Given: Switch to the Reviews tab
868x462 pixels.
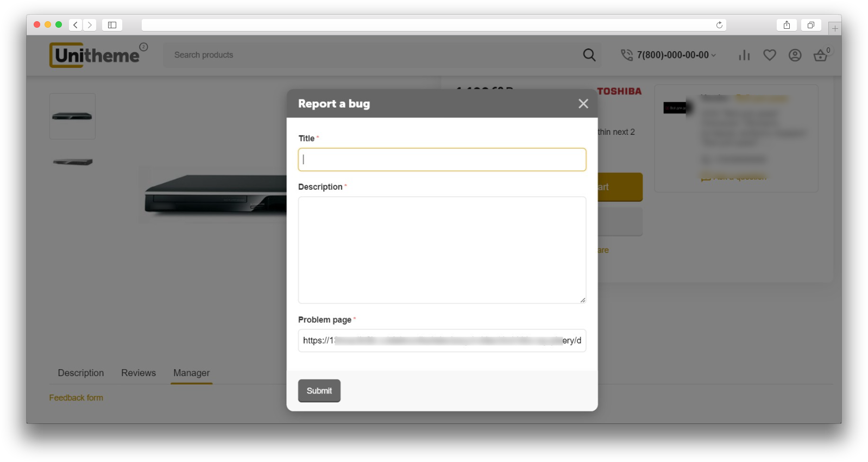Looking at the screenshot, I should coord(139,373).
